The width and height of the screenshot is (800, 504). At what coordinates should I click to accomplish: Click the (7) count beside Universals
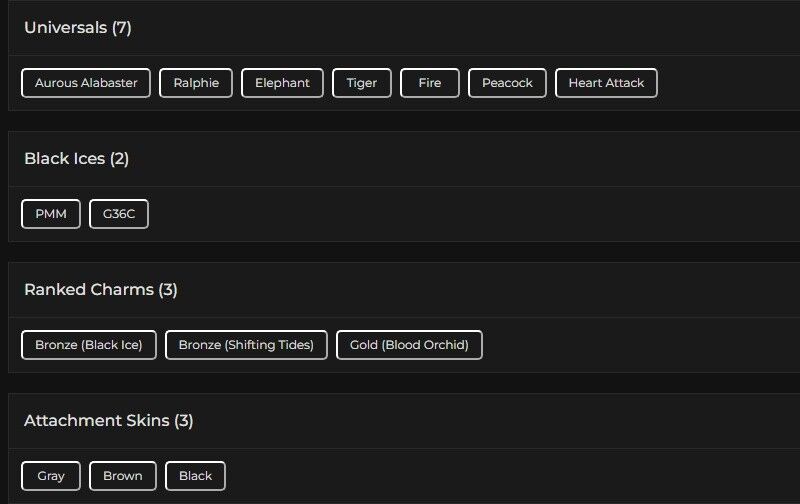pyautogui.click(x=122, y=28)
